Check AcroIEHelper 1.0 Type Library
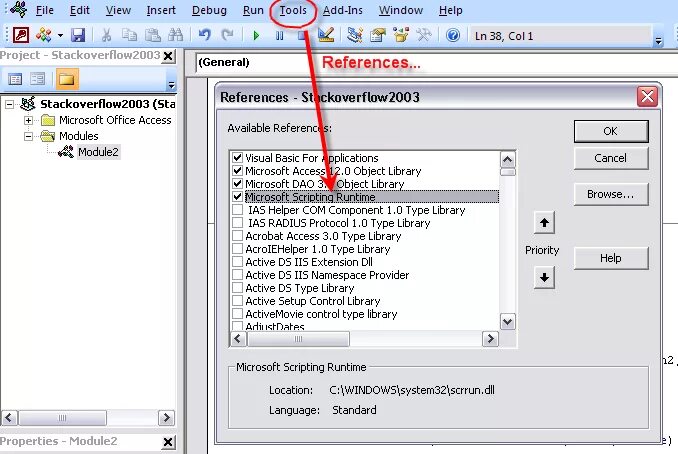Viewport: 678px width, 454px height. (x=237, y=249)
